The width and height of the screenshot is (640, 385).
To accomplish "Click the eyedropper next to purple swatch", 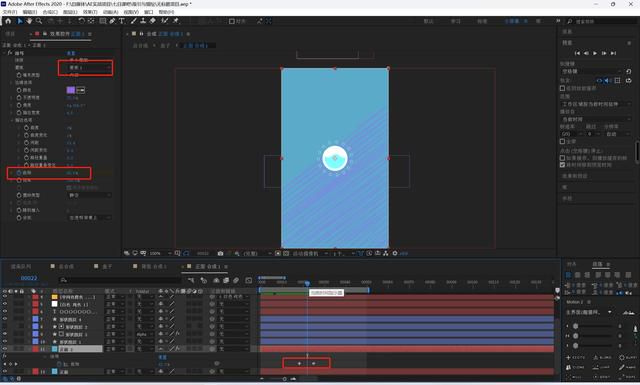I will (x=81, y=90).
